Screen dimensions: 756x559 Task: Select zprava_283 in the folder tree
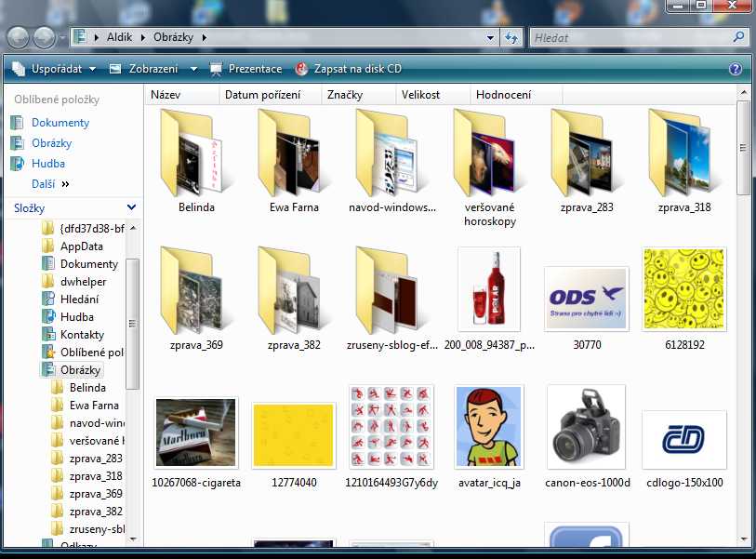point(95,459)
